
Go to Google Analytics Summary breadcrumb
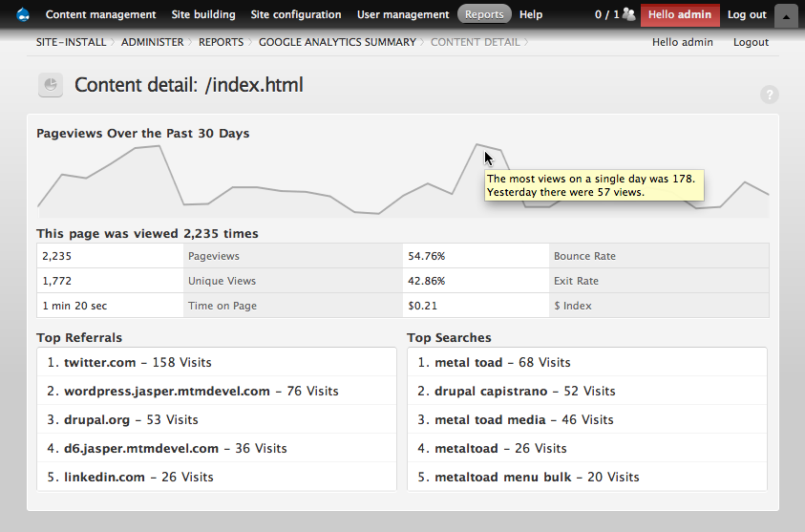(x=337, y=42)
